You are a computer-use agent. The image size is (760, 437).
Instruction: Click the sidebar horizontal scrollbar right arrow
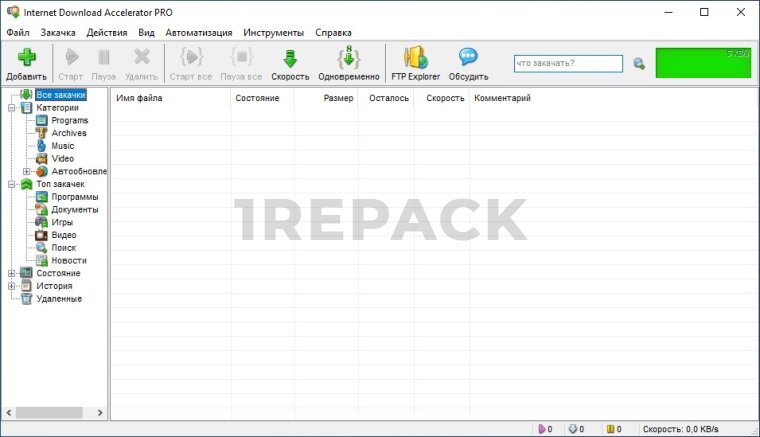(x=99, y=412)
